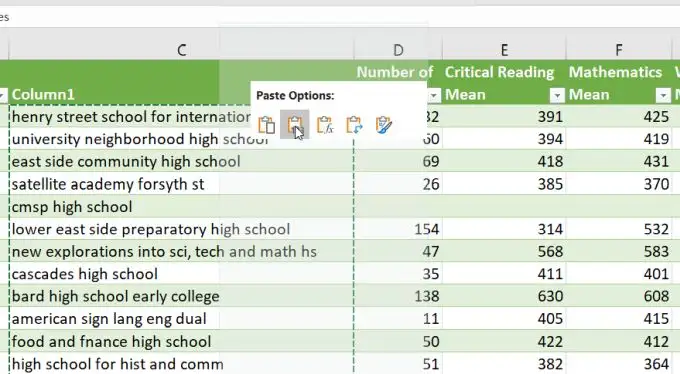The image size is (680, 374).
Task: Select the cell containing 630
Action: pyautogui.click(x=504, y=296)
